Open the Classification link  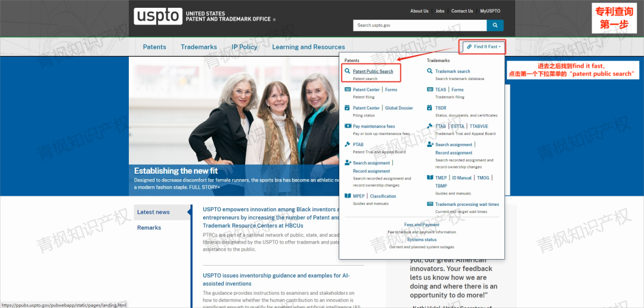point(383,196)
